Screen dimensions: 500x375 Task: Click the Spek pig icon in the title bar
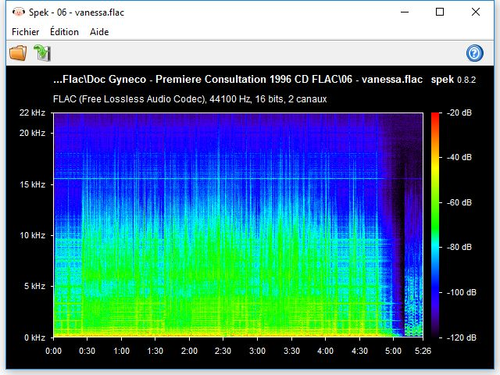pos(19,12)
